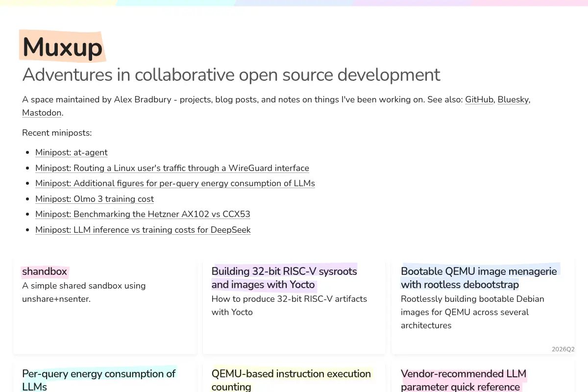Open the Bluesky link

click(x=513, y=99)
